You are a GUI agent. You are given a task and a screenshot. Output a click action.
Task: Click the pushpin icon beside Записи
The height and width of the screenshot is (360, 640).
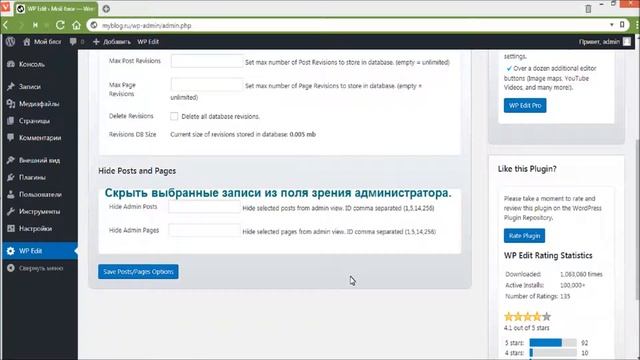[x=11, y=87]
